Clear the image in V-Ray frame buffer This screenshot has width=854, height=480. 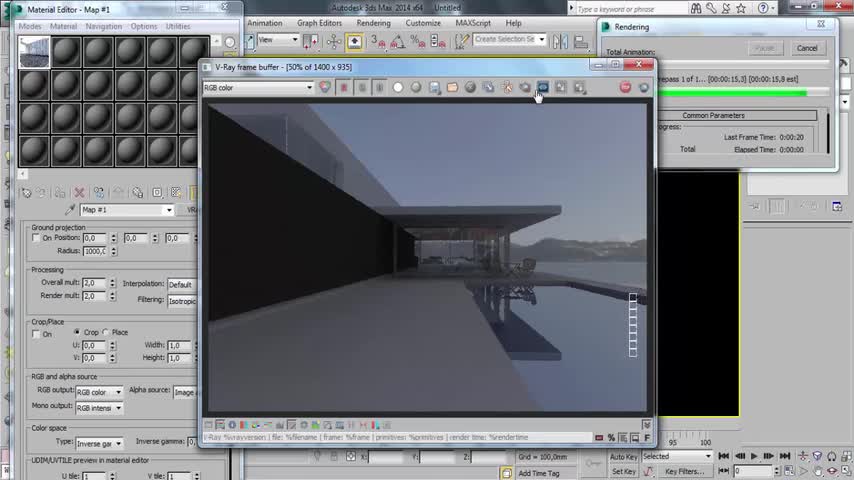[470, 87]
